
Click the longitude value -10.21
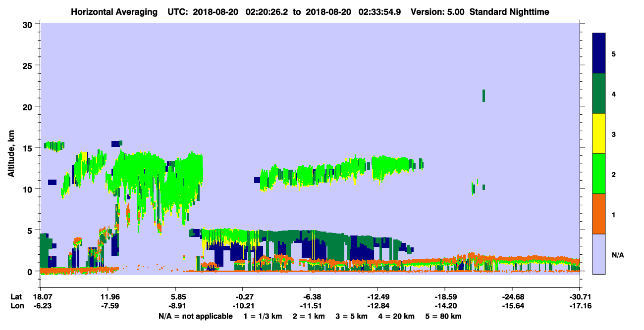point(243,306)
